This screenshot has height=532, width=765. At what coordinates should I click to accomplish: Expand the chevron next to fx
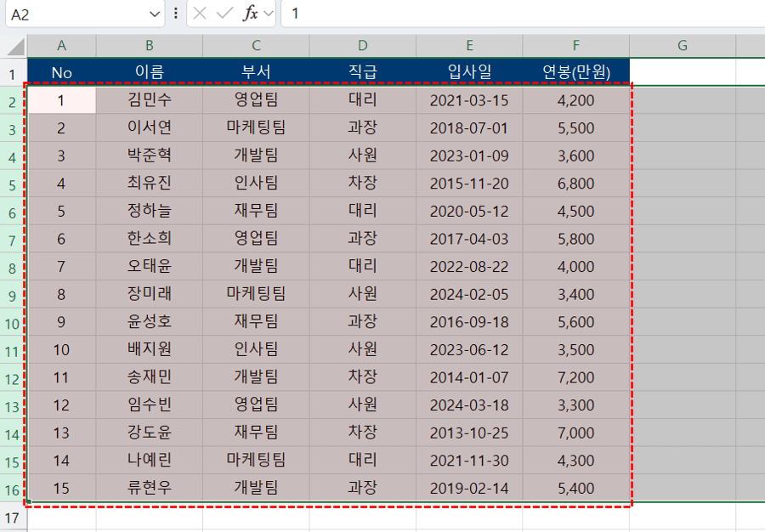coord(269,14)
